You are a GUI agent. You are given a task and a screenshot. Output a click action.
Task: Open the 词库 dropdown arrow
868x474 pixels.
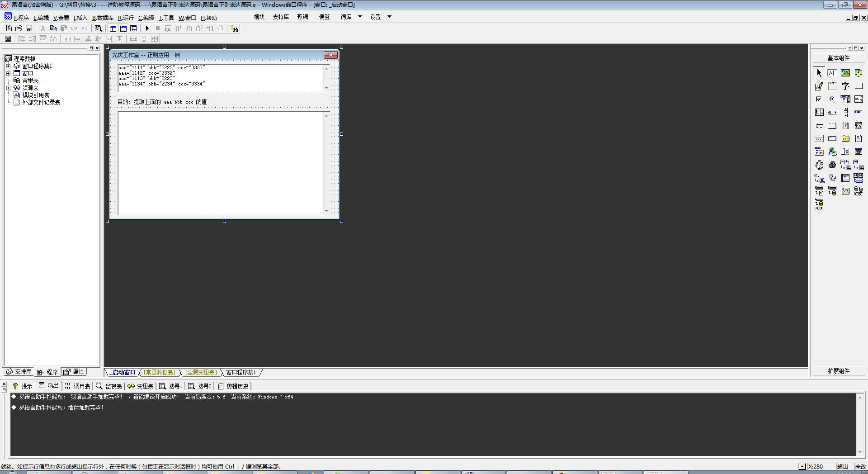click(x=360, y=17)
